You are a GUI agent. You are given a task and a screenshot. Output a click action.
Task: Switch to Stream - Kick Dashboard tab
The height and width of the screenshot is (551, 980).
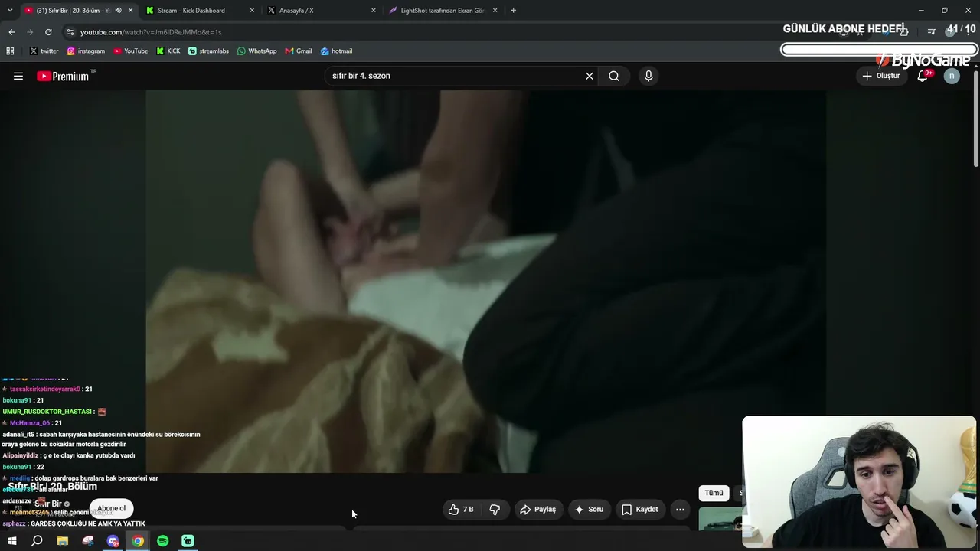point(200,11)
